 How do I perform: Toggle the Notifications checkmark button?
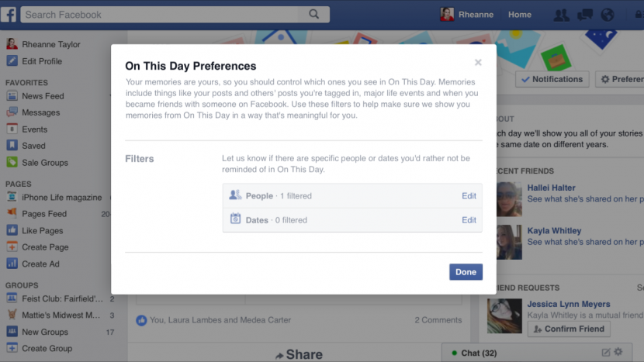point(552,79)
